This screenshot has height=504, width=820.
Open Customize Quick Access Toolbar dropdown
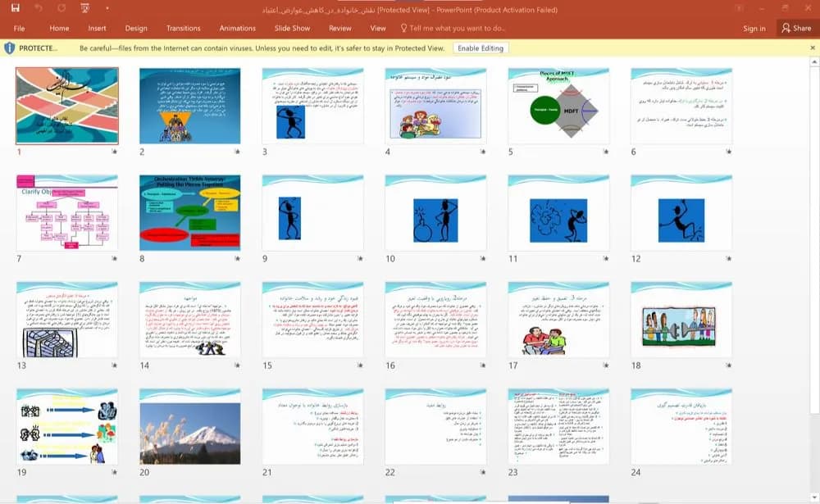(107, 8)
